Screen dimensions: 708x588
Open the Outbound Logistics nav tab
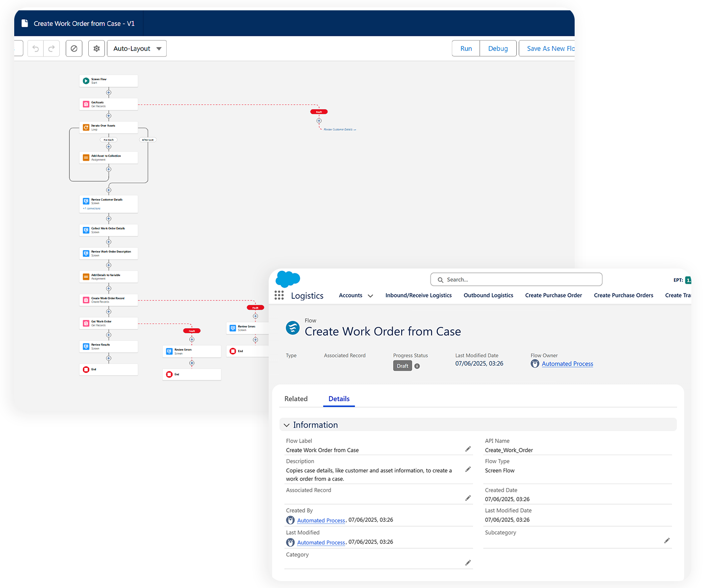[488, 295]
